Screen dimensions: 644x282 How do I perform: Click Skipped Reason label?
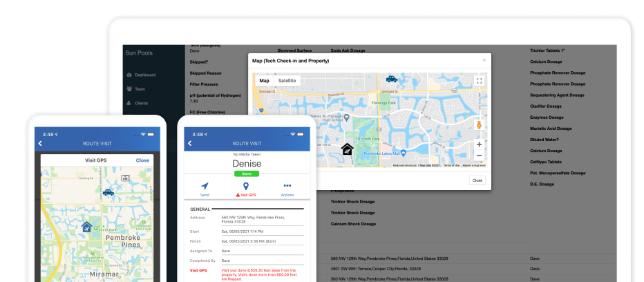205,73
